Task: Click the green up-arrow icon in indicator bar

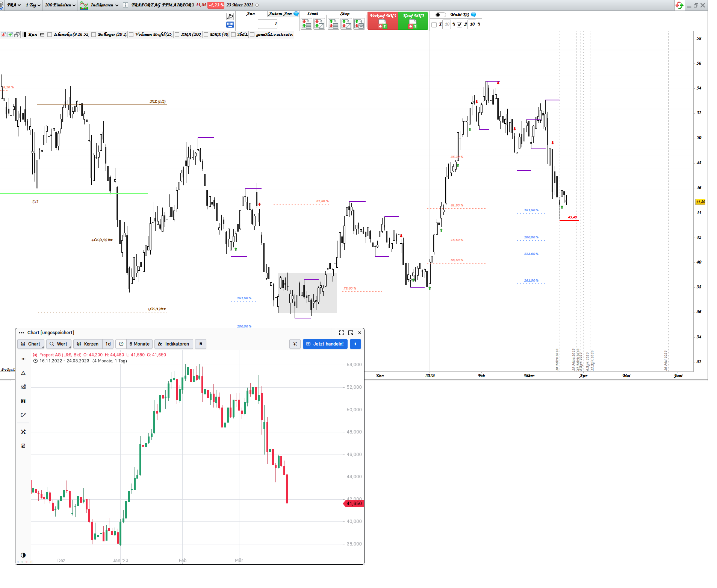Action: click(x=10, y=35)
